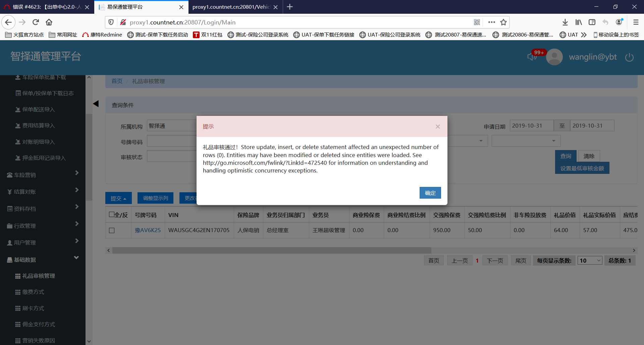Open page actions three-dot menu
This screenshot has width=644, height=345.
(x=492, y=22)
